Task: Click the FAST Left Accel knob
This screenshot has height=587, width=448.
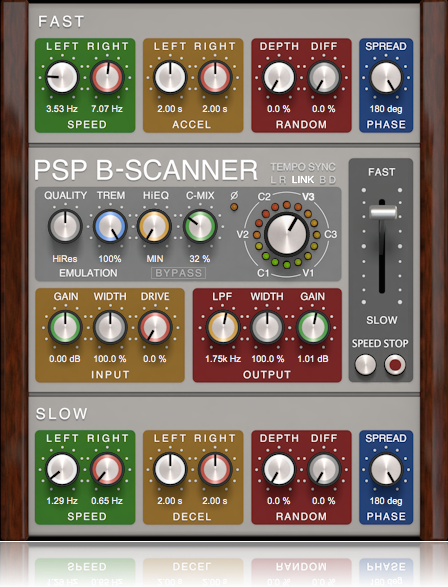Action: pos(170,77)
